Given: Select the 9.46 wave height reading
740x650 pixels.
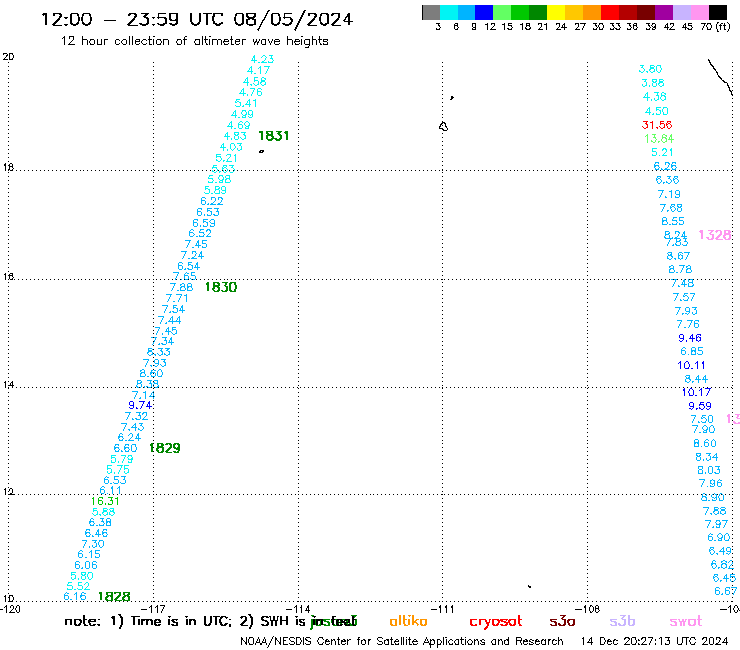Looking at the screenshot, I should point(690,338).
